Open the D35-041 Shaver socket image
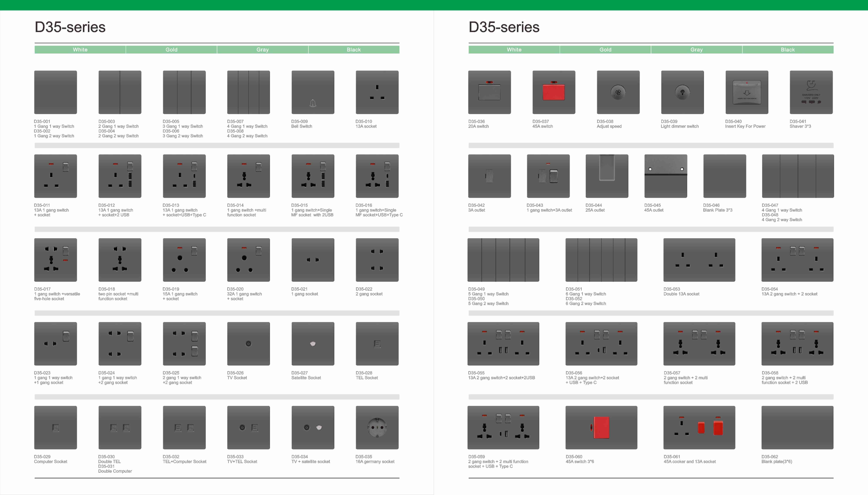The image size is (868, 495). pos(811,92)
